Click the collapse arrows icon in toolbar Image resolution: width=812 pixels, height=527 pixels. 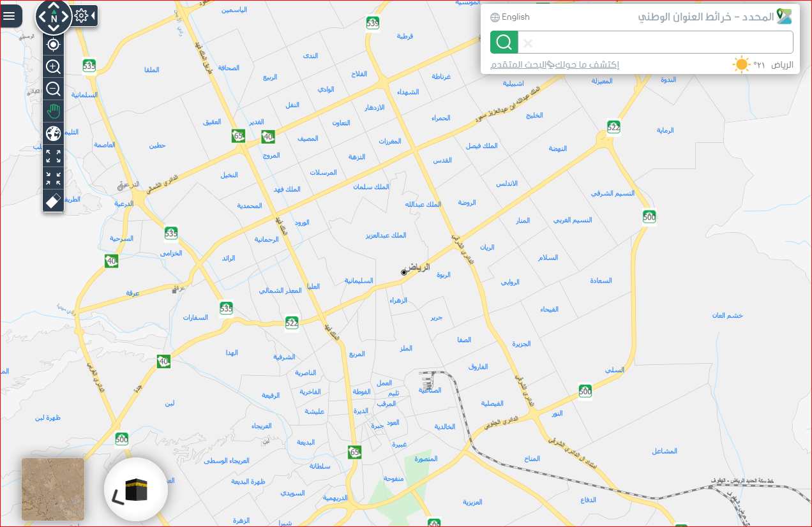54,178
